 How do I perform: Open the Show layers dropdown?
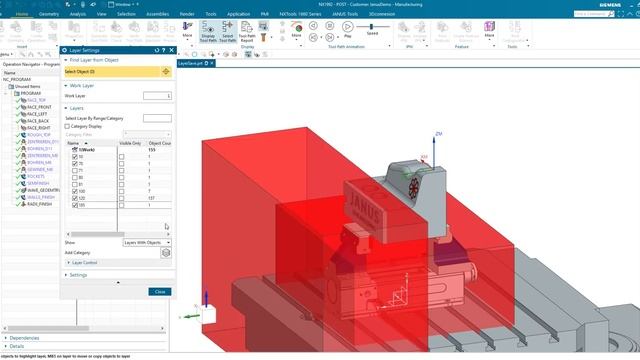point(147,242)
